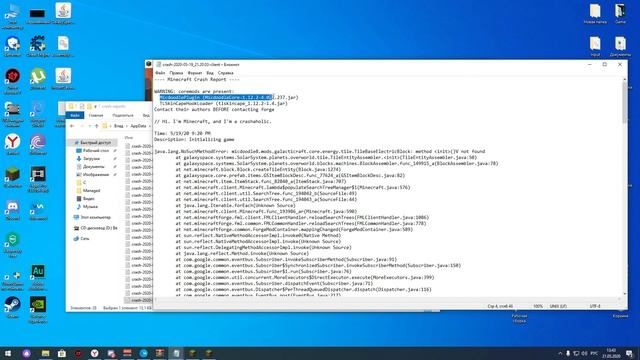Open Microsoft Store from the taskbar
640x360 pixels.
(x=62, y=353)
